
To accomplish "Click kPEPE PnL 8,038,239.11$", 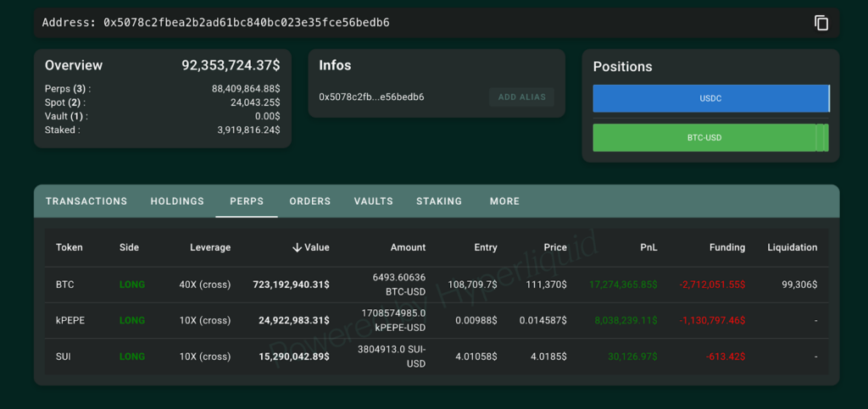I will click(x=626, y=321).
